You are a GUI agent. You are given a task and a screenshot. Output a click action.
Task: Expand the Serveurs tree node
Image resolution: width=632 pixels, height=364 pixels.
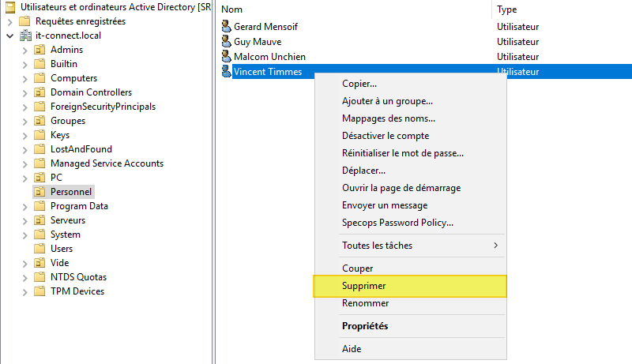pyautogui.click(x=24, y=220)
